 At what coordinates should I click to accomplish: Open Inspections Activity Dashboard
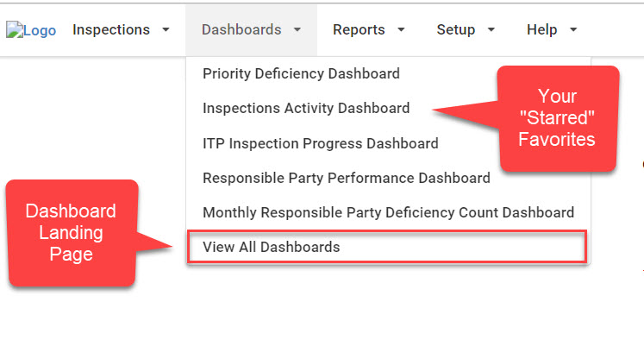306,108
